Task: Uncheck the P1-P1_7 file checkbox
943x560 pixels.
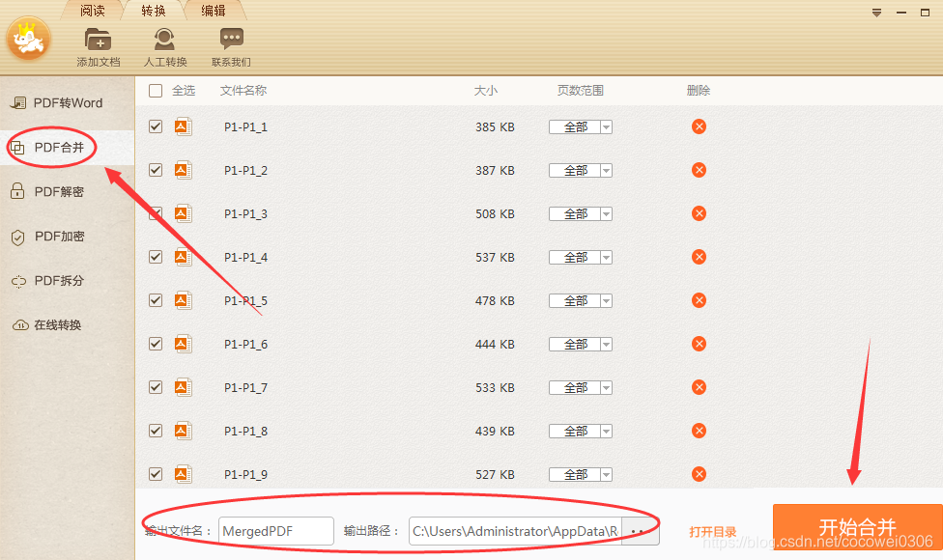Action: (x=156, y=387)
